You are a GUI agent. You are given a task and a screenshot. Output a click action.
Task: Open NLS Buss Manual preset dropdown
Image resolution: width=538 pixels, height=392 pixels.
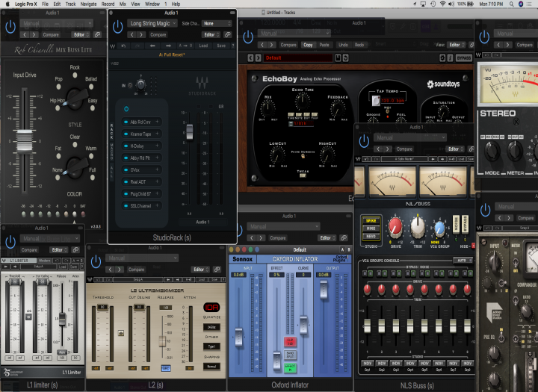410,137
